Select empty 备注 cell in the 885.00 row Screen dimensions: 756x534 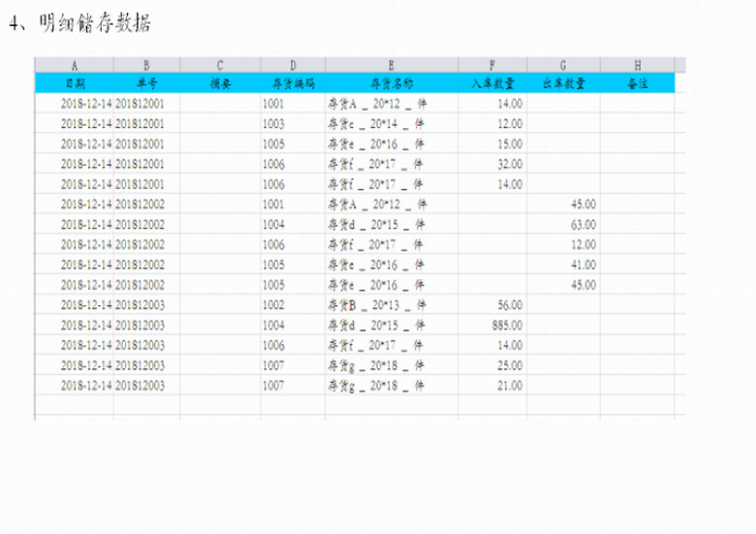pyautogui.click(x=638, y=326)
